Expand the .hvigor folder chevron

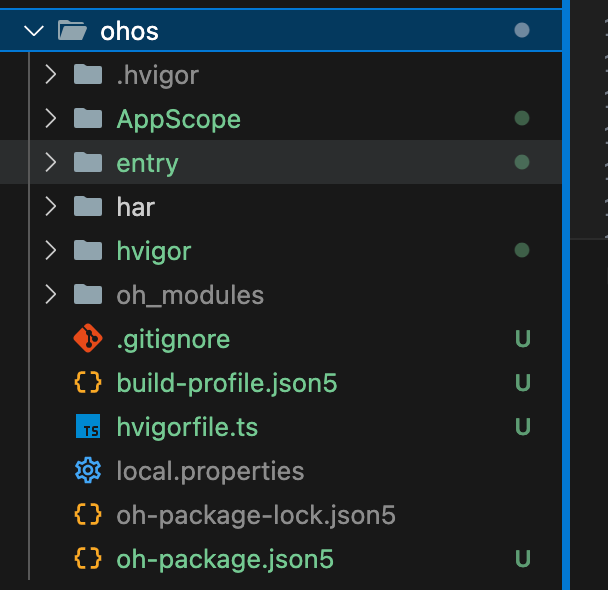tap(50, 75)
